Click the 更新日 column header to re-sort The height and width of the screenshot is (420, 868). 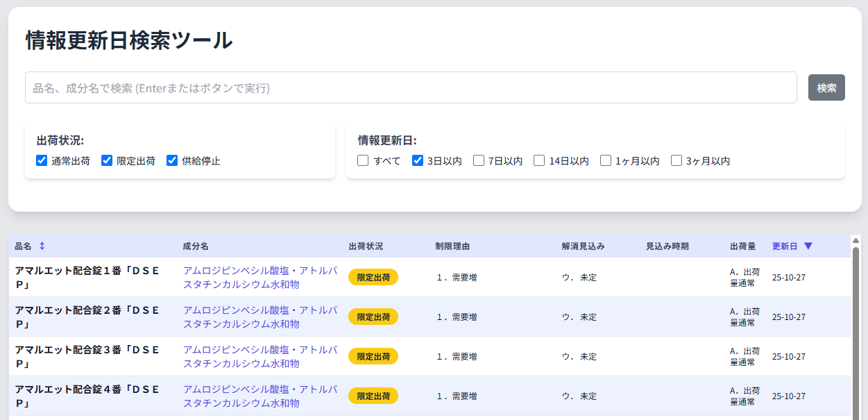click(x=785, y=246)
